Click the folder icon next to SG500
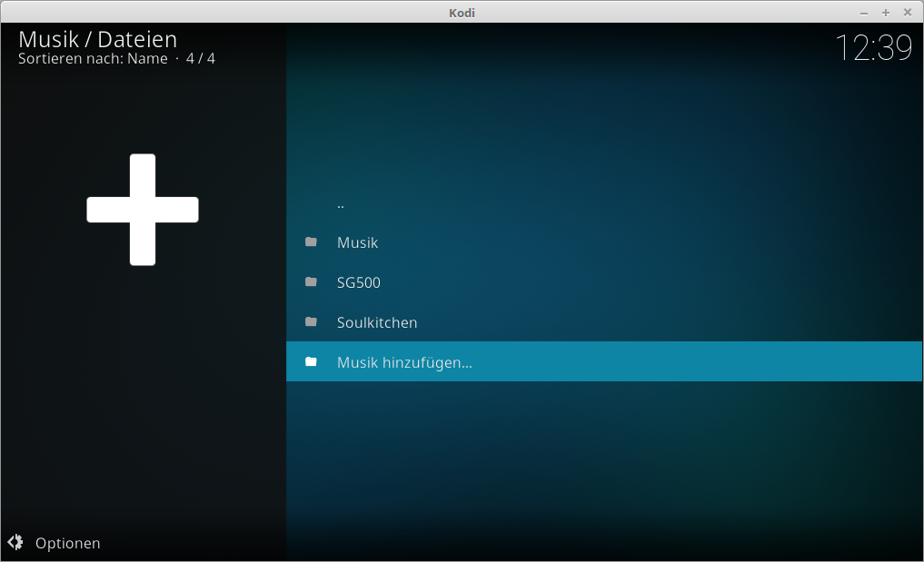The width and height of the screenshot is (924, 562). point(312,282)
